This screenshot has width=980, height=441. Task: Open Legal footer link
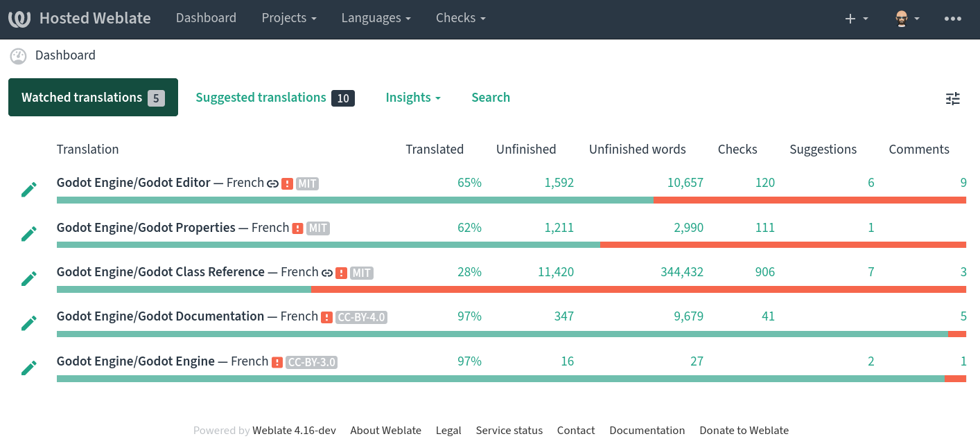point(448,431)
